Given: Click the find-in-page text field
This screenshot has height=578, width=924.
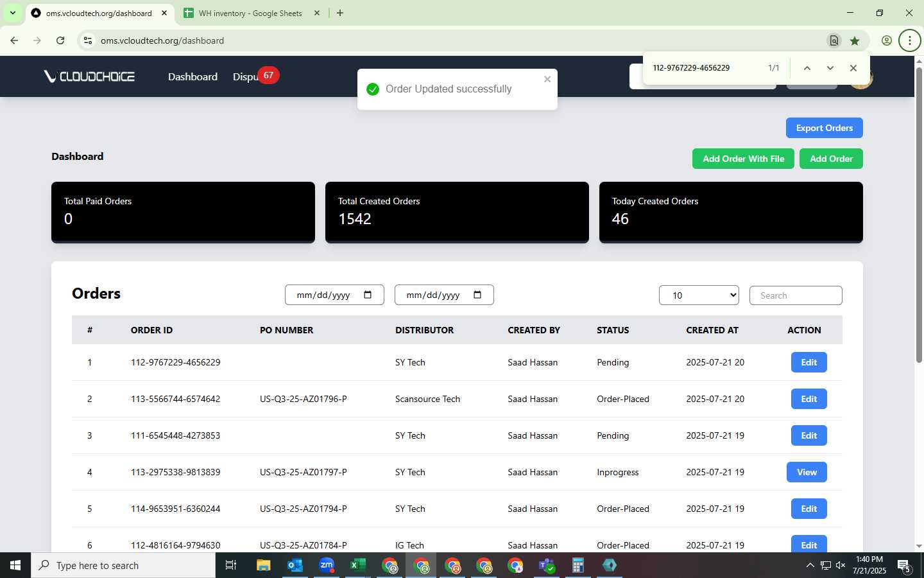Looking at the screenshot, I should [x=706, y=68].
